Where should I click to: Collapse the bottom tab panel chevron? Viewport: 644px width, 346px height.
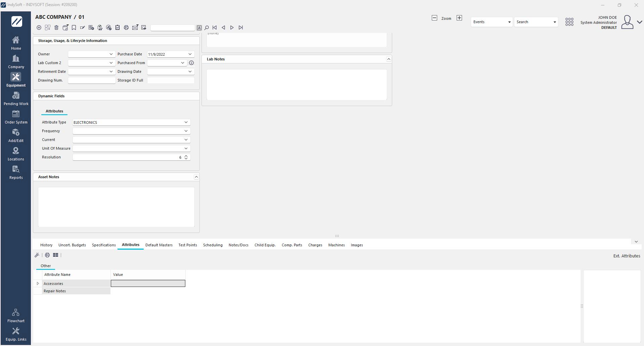coord(636,242)
